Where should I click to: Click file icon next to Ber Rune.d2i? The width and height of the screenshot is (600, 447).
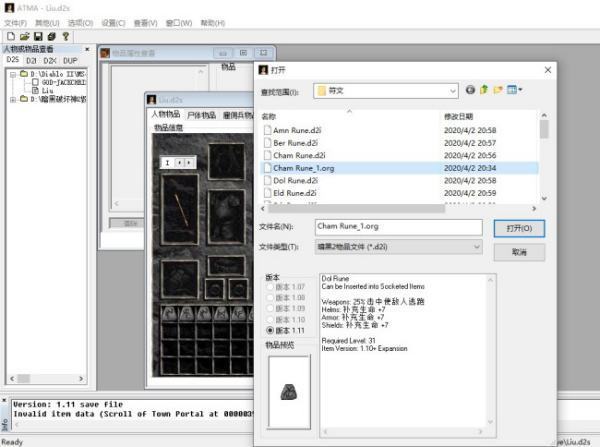[267, 143]
